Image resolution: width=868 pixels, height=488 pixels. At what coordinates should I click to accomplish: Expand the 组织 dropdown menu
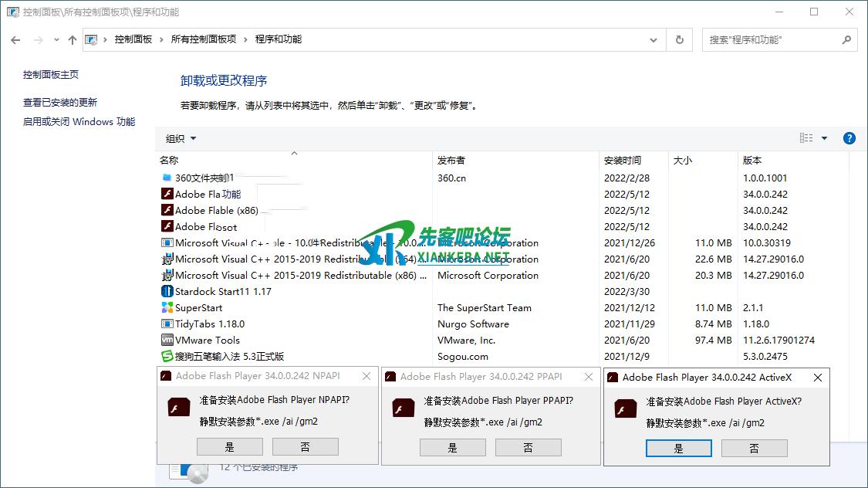pos(181,139)
